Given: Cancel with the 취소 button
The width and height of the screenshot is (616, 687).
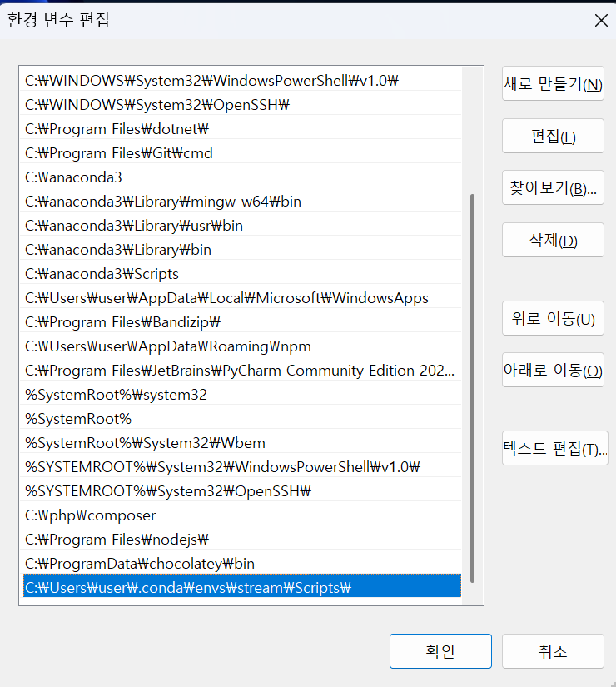Looking at the screenshot, I should (553, 651).
